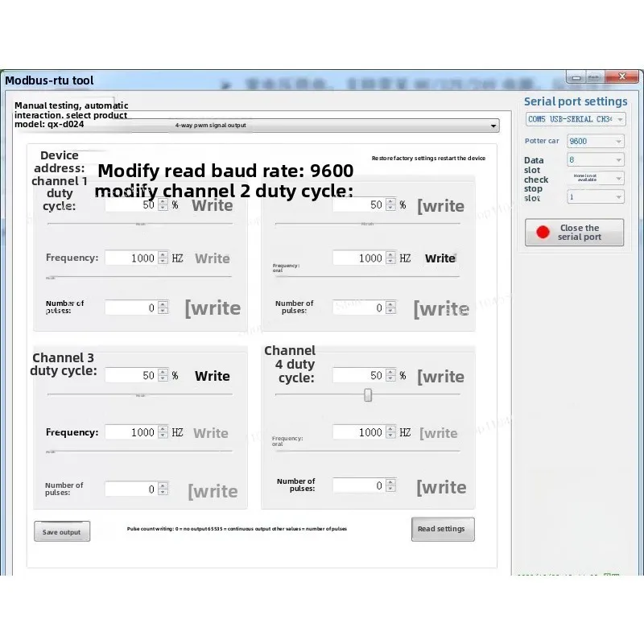Open the COM5 USB-SERIAL port dropdown
Screen dimensions: 644x644
[x=576, y=119]
